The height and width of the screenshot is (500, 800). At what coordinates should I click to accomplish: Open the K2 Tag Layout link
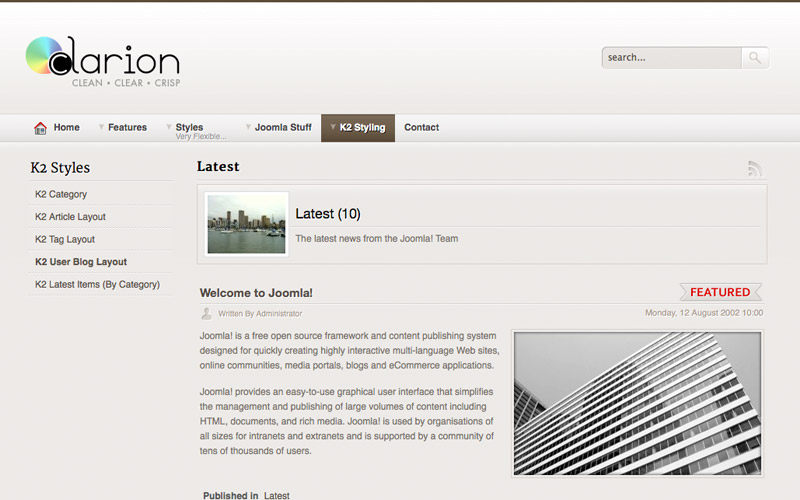tap(65, 239)
